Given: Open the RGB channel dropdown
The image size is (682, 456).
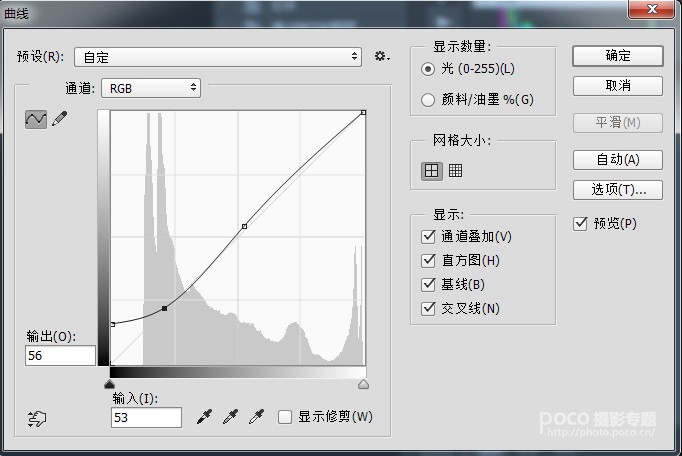Looking at the screenshot, I should click(151, 88).
